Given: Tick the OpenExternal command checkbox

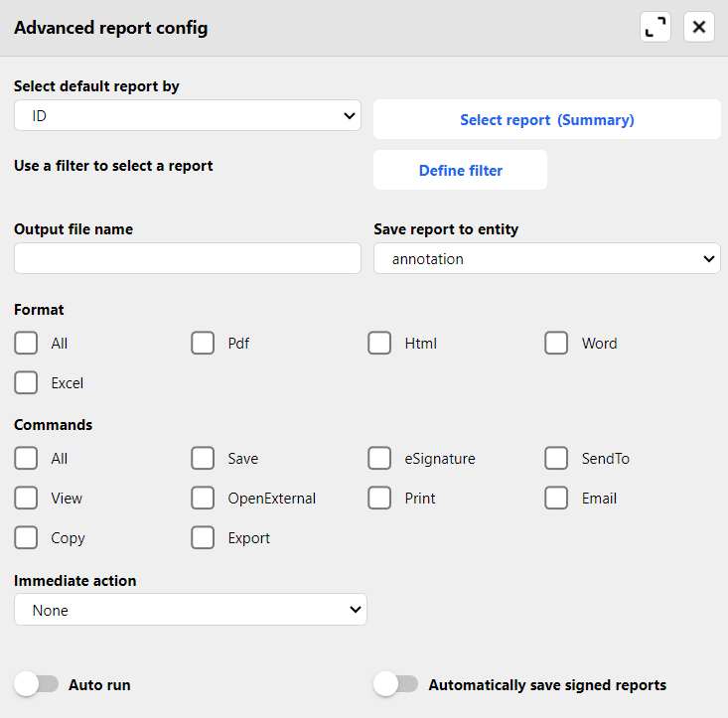Looking at the screenshot, I should click(x=203, y=498).
